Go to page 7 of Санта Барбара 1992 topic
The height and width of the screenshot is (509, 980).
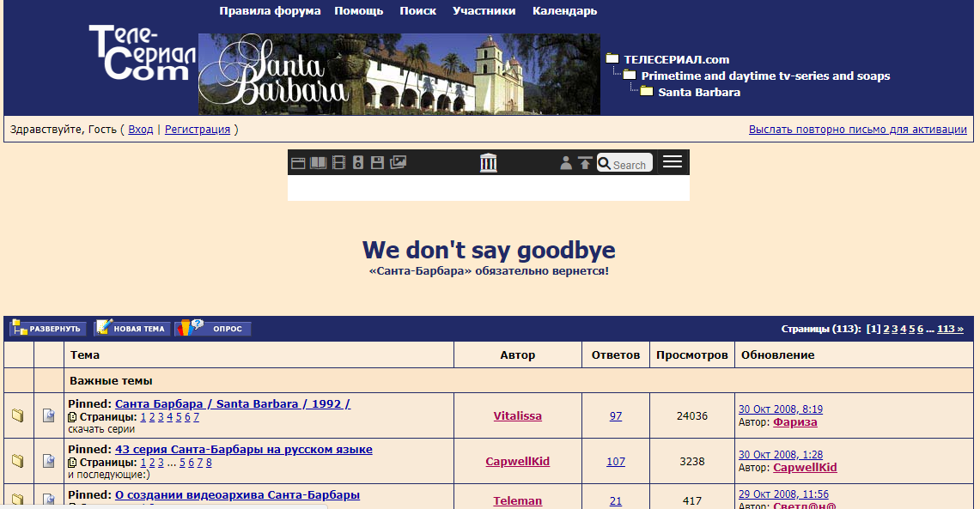196,417
